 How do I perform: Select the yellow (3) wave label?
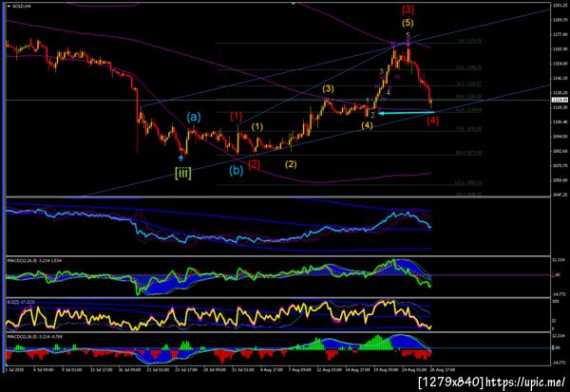coord(328,88)
